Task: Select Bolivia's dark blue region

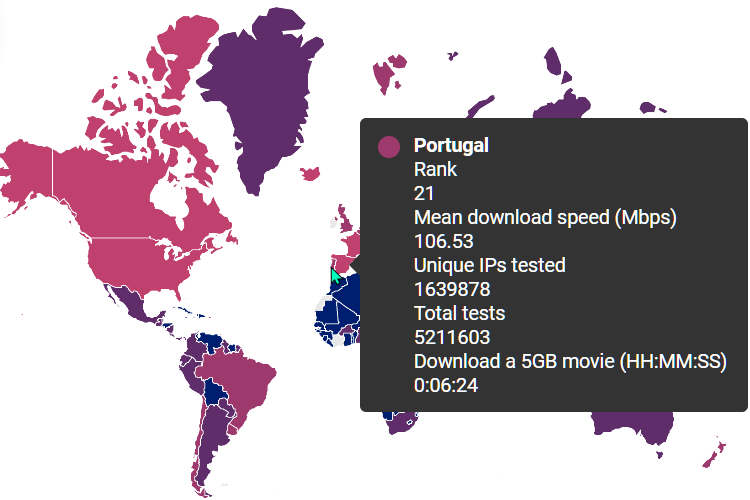Action: 214,391
